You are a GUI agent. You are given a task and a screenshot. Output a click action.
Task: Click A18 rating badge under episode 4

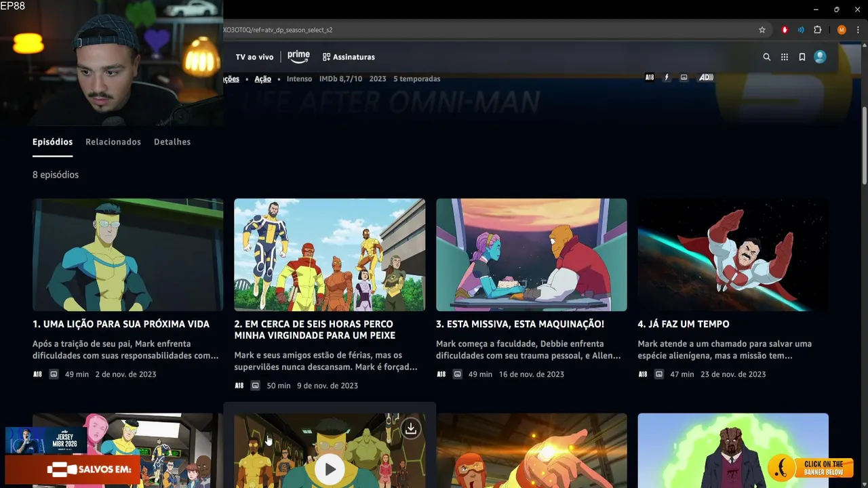point(643,374)
